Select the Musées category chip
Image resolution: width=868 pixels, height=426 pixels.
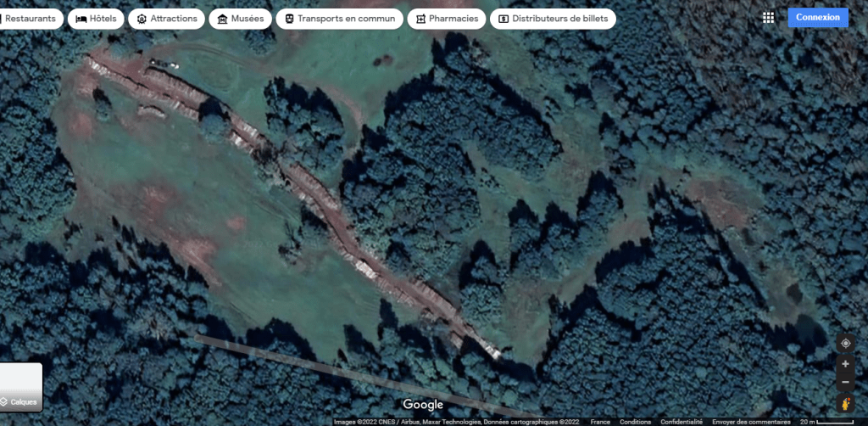tap(240, 19)
